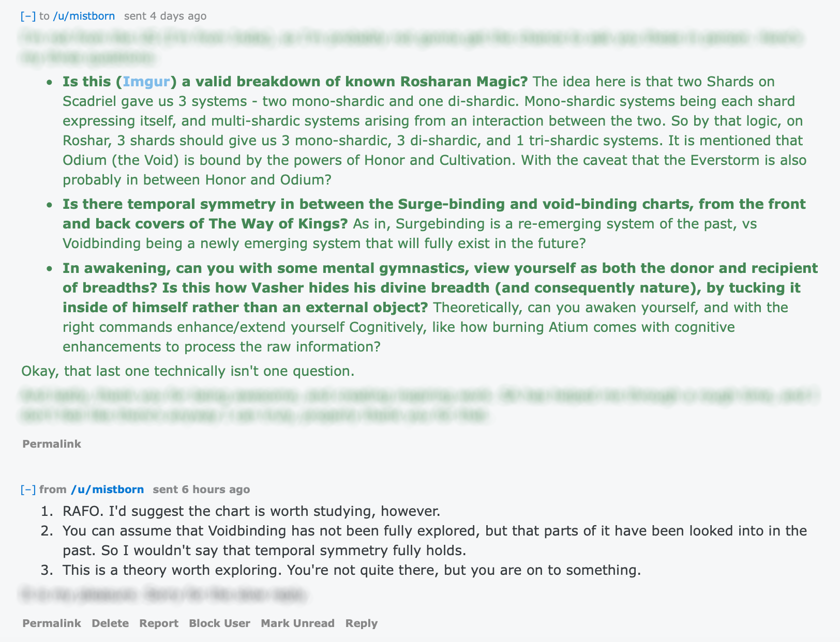The image size is (840, 642).
Task: Mark the reply as Unread
Action: 297,623
